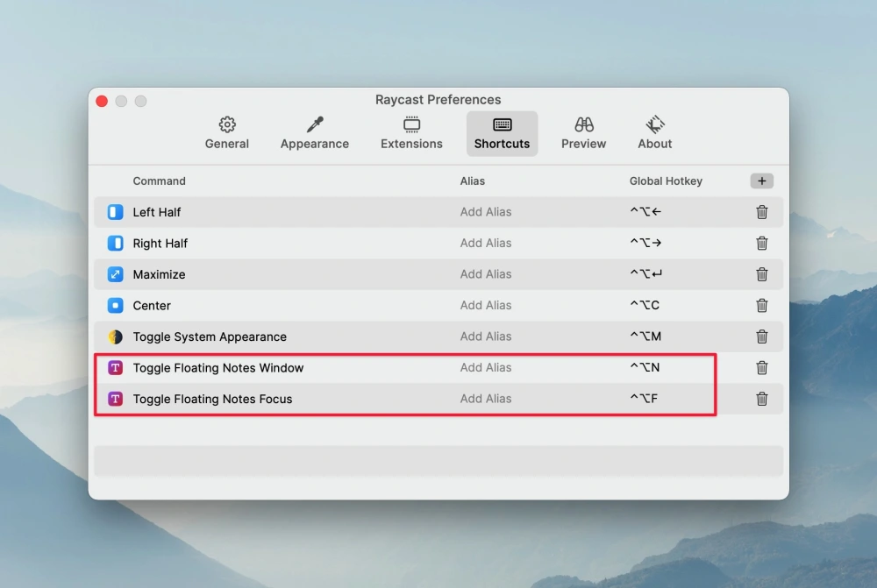Click the Floating Notes Window T icon

[x=115, y=368]
